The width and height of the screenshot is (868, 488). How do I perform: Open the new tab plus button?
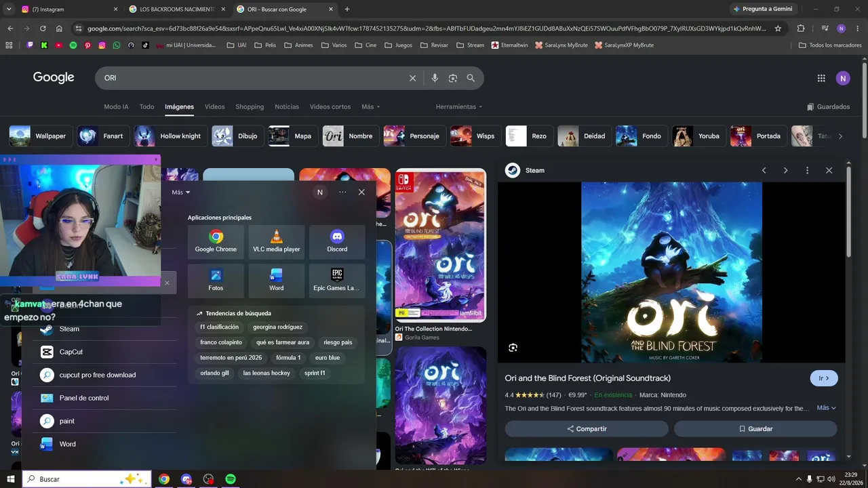(x=347, y=9)
